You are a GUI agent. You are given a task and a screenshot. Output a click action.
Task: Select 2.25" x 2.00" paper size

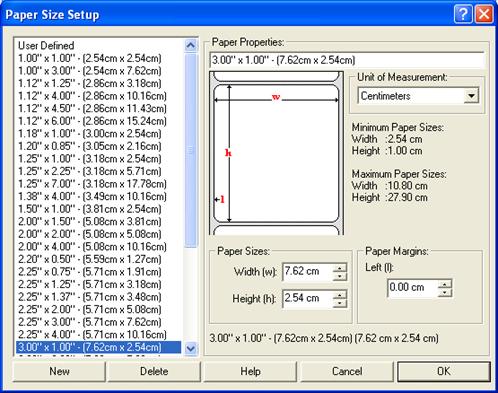click(x=99, y=309)
